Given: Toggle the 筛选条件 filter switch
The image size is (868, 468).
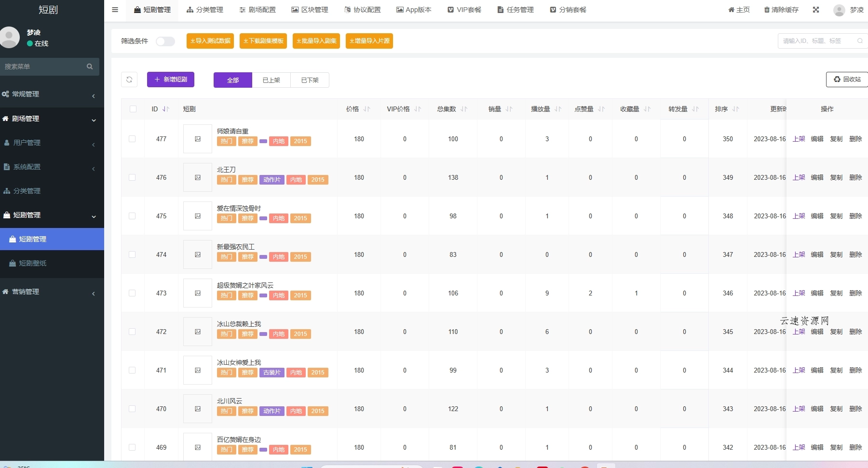Looking at the screenshot, I should pyautogui.click(x=165, y=41).
